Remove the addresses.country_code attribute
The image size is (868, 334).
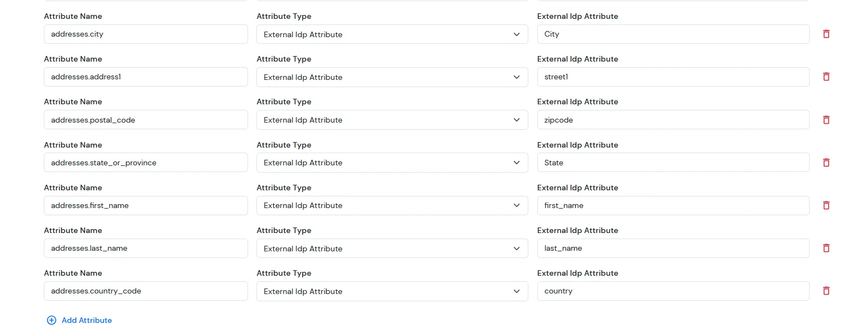826,291
